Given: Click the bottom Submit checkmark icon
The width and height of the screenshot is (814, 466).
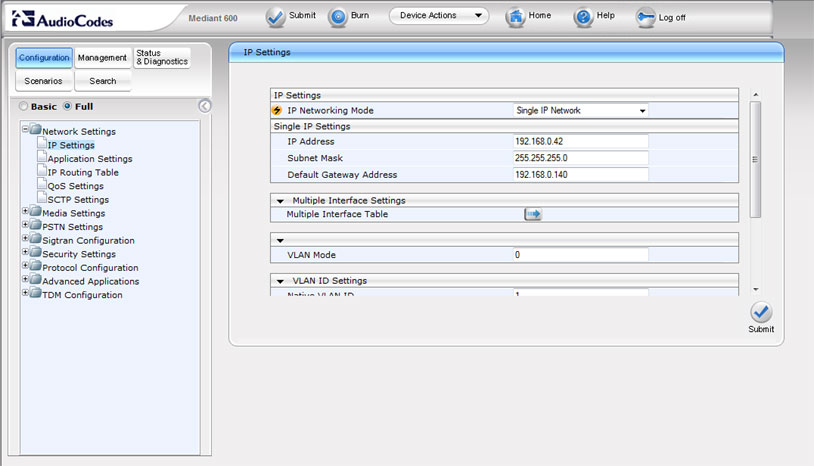Looking at the screenshot, I should coord(761,312).
